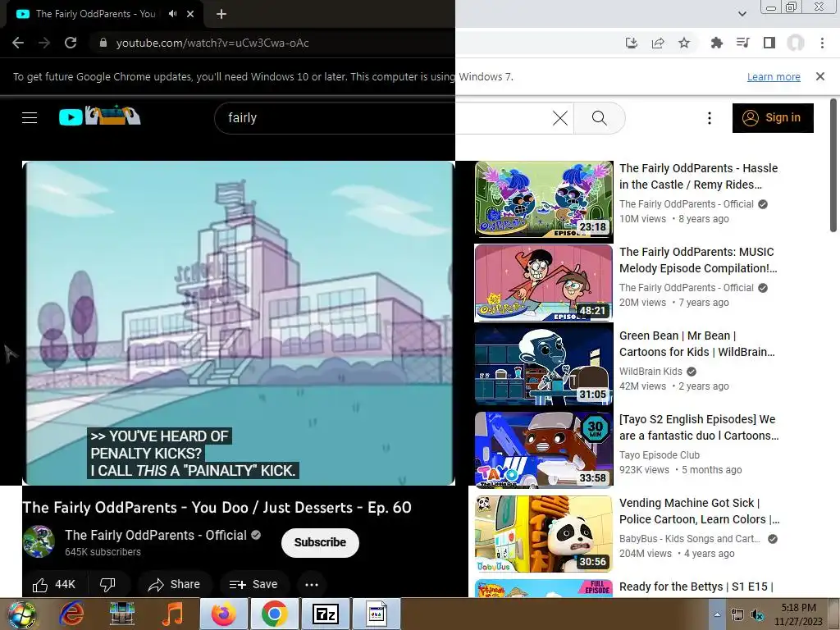Image resolution: width=840 pixels, height=630 pixels.
Task: Mute the tab audio speaker icon
Action: [172, 14]
